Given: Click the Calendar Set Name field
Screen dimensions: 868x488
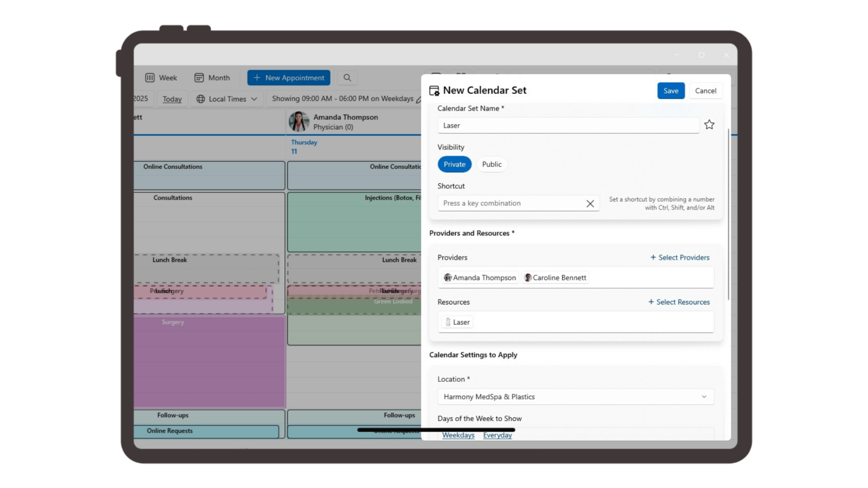Looking at the screenshot, I should click(x=568, y=126).
